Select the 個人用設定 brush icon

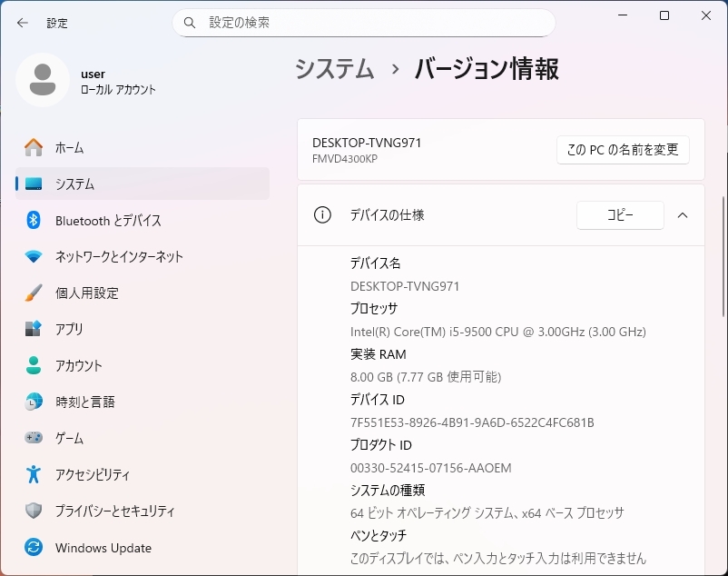point(33,293)
